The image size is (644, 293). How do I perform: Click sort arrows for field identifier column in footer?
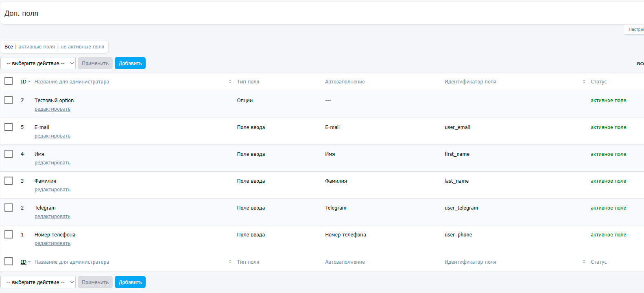[x=584, y=262]
